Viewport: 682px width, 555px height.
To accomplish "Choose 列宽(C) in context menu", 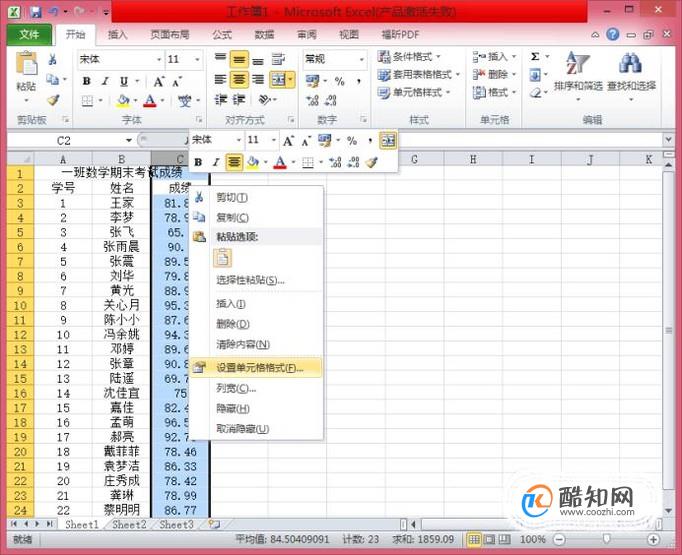I will click(257, 388).
